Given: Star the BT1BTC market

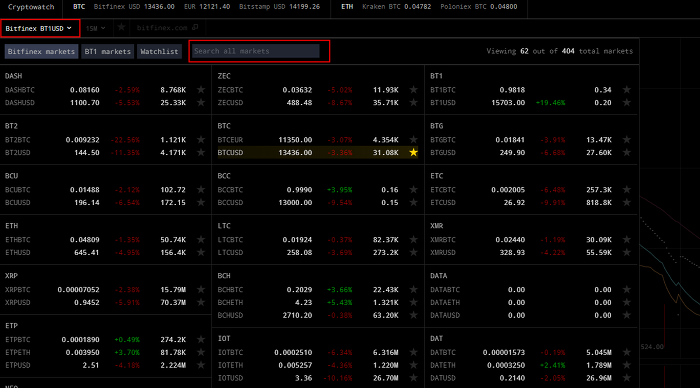Looking at the screenshot, I should [627, 90].
